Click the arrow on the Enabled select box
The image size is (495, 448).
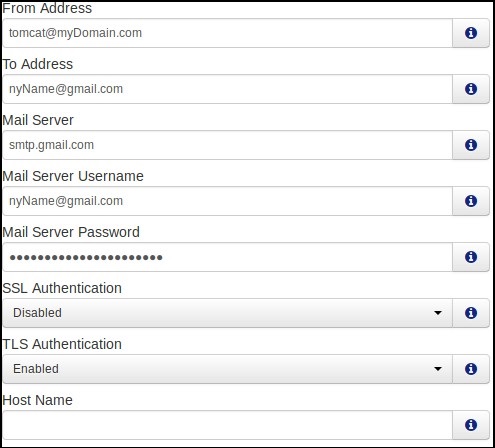438,369
